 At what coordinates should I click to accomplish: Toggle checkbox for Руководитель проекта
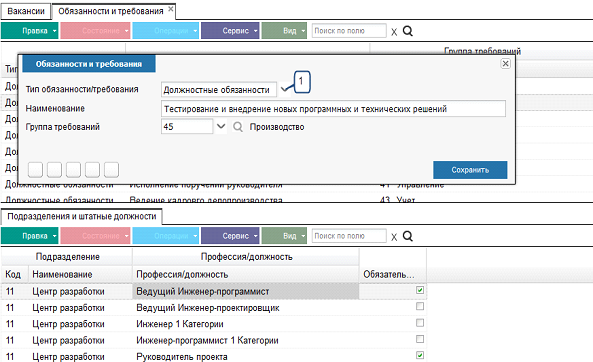tap(420, 355)
